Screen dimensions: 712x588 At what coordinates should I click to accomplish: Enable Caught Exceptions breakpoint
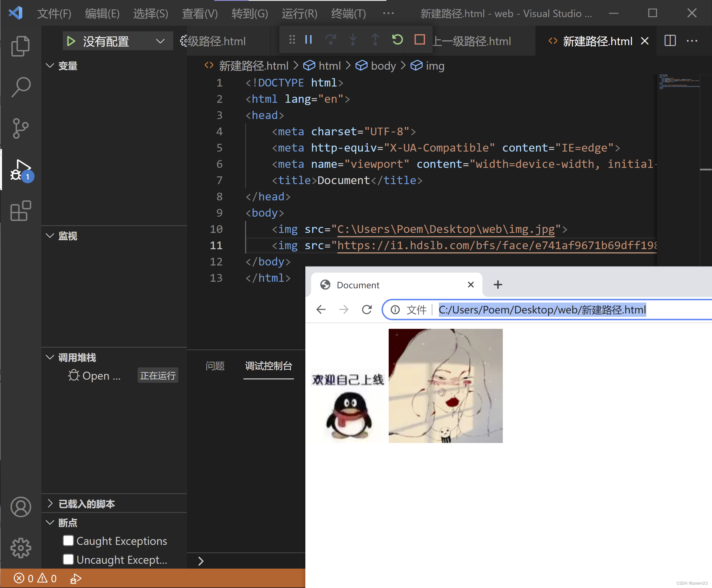tap(68, 541)
